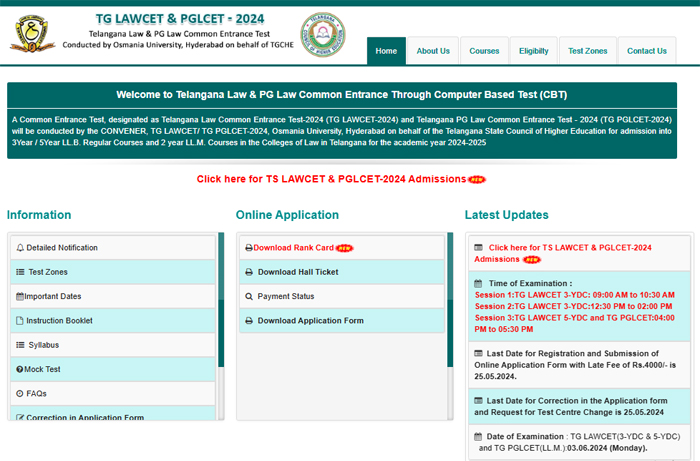Click the Session 3 TG LAWCET 5-YDC timing text
700x461 pixels.
(575, 324)
